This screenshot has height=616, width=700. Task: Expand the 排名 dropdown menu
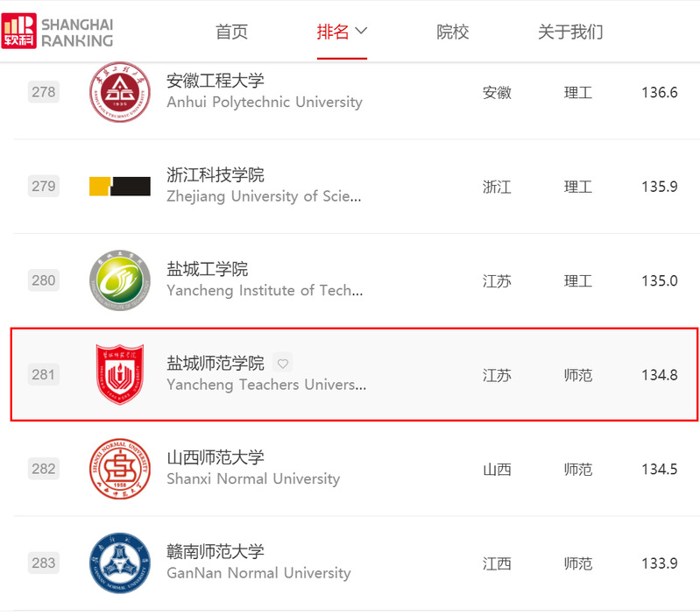pos(342,32)
